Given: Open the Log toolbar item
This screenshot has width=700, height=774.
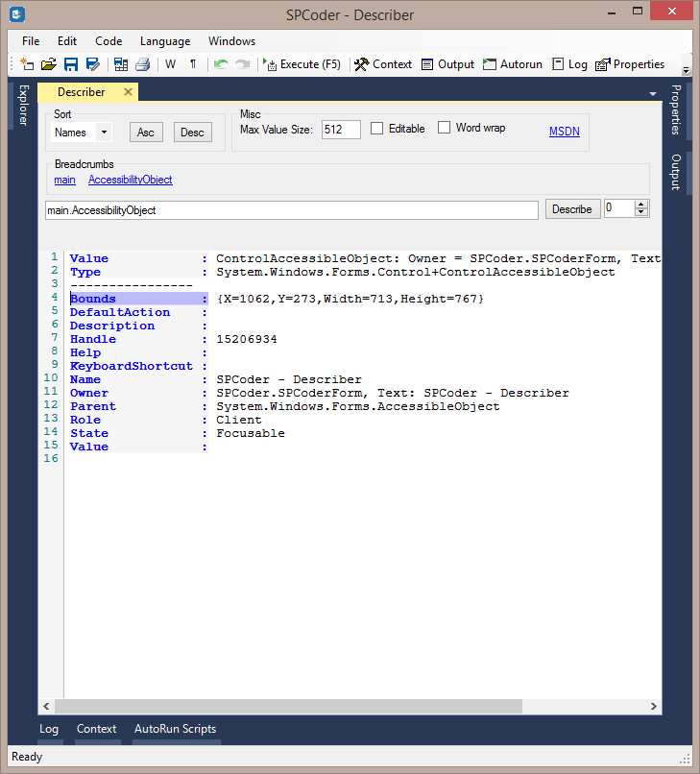Looking at the screenshot, I should pyautogui.click(x=569, y=64).
